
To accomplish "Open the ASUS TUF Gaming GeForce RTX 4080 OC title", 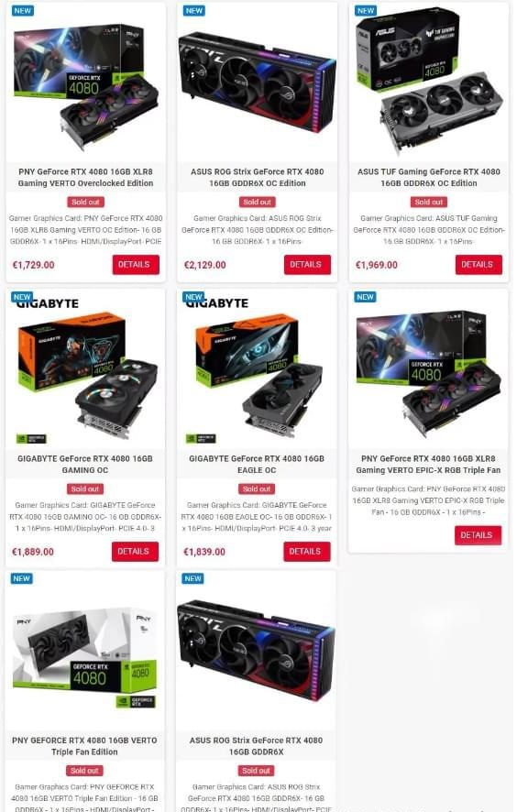I will 429,177.
